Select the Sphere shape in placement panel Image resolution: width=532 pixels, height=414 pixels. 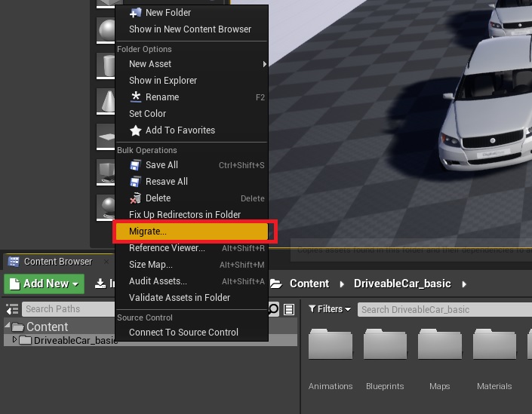click(x=105, y=30)
